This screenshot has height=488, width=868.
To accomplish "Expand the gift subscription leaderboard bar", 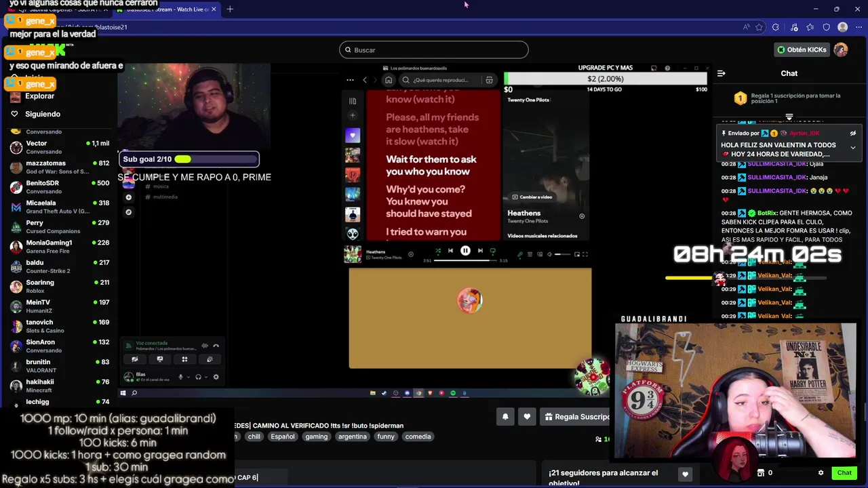I will (789, 117).
